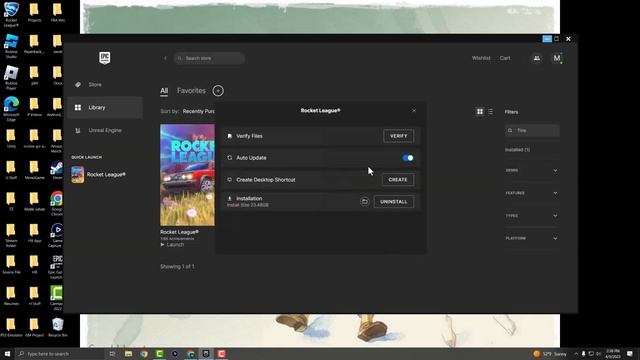
Task: Open the Cart
Action: [x=505, y=58]
